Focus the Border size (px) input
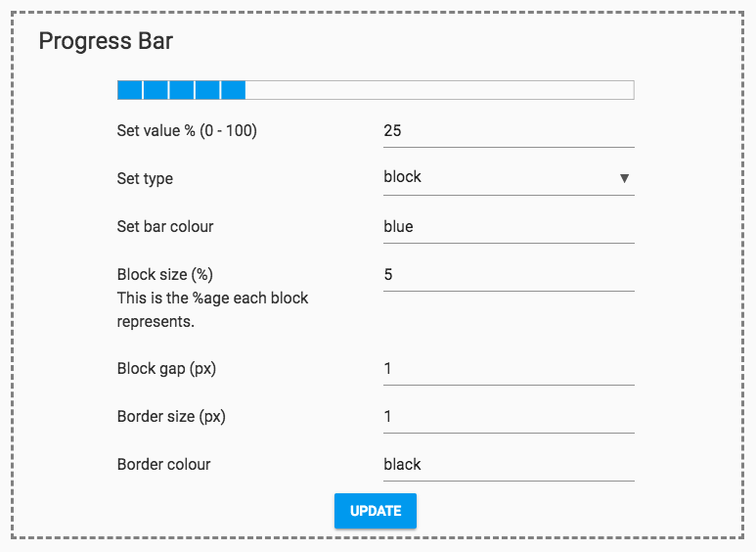 (509, 417)
